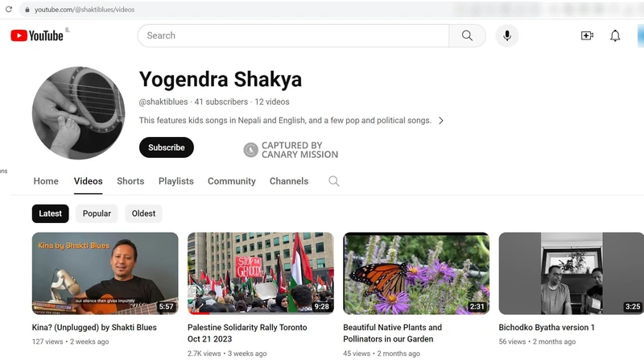Click the browser address bar URL
Screen dimensions: 644x360
coord(85,10)
